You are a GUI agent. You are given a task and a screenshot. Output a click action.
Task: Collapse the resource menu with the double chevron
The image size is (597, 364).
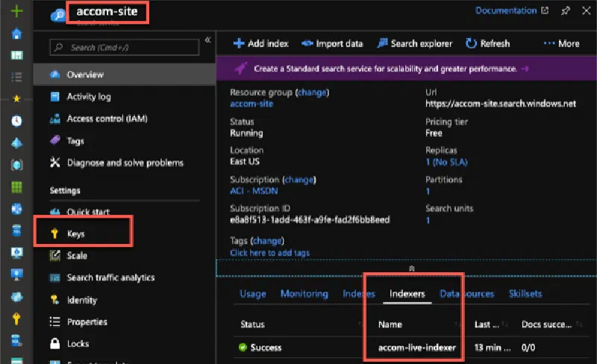click(208, 40)
